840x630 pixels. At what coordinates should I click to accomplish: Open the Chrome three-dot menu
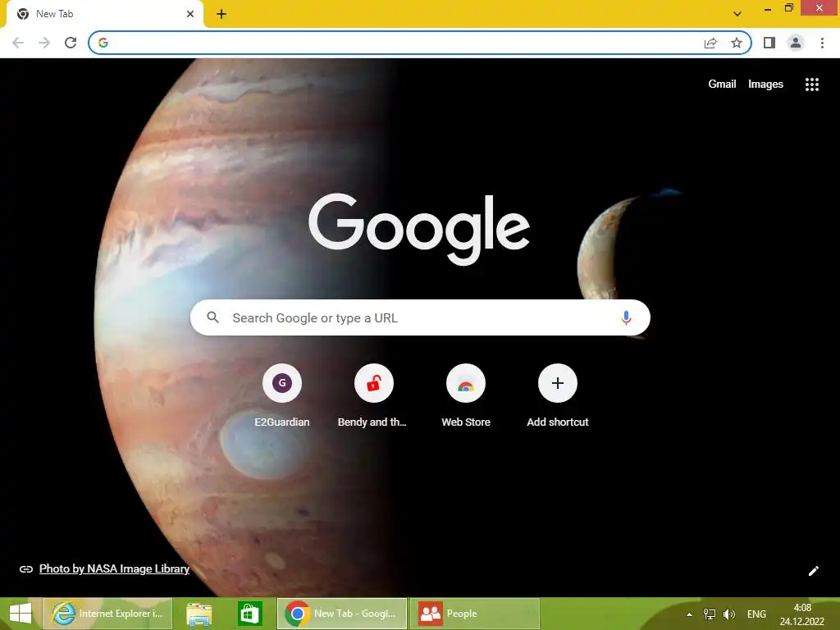coord(822,43)
